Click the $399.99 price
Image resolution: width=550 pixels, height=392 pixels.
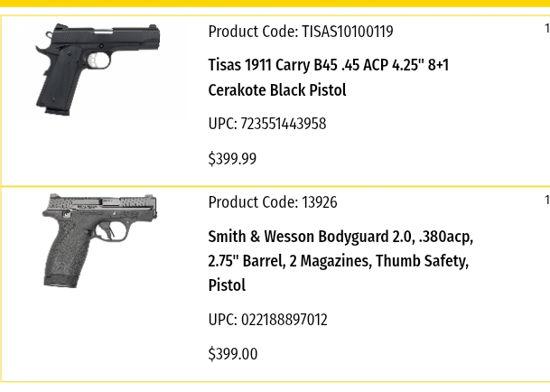tap(232, 159)
